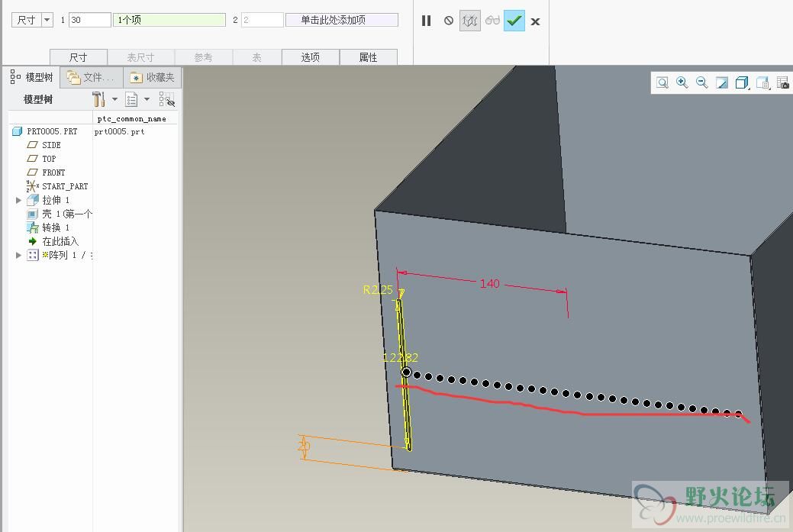Screen dimensions: 793x532
Task: Click the 140 dimension in the viewport
Action: (x=489, y=284)
